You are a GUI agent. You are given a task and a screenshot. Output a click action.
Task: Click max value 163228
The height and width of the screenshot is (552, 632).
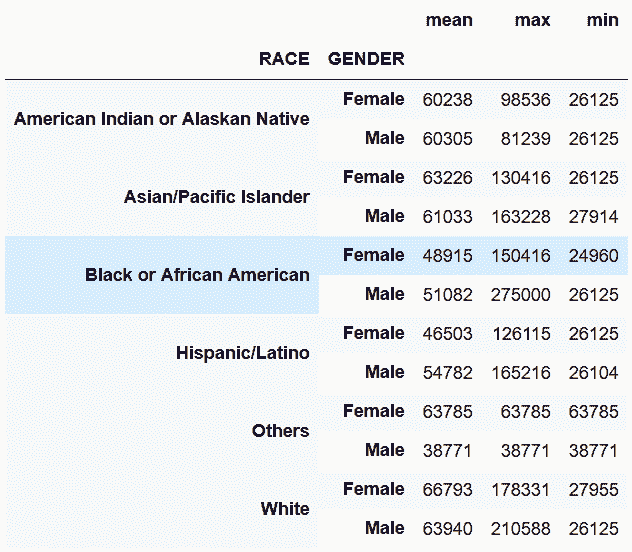pyautogui.click(x=521, y=217)
